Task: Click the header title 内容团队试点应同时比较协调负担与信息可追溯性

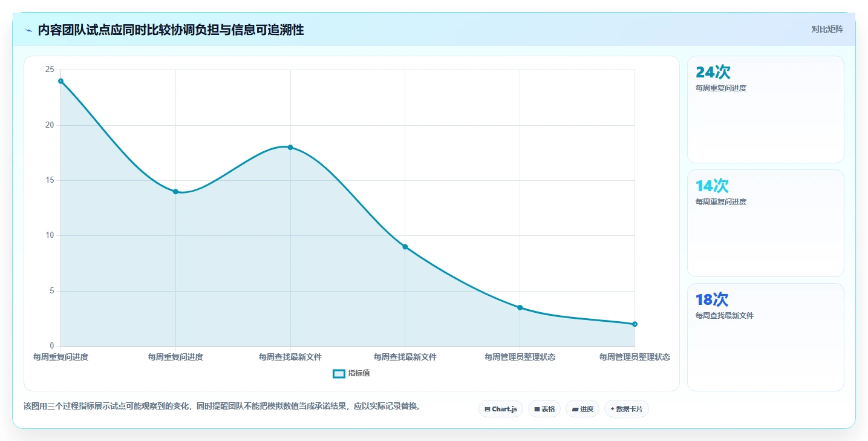Action: tap(171, 30)
